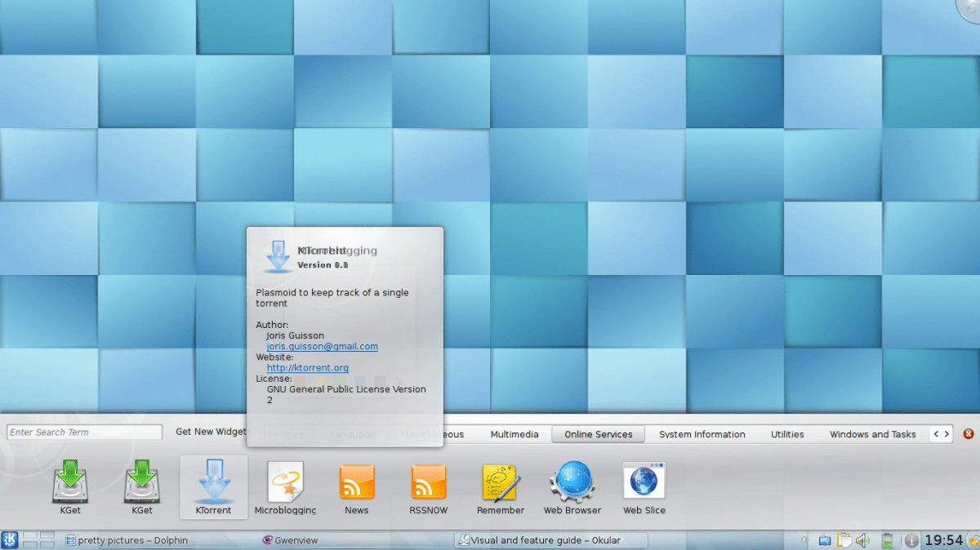The height and width of the screenshot is (550, 980).
Task: Open the notifications info icon
Action: [912, 540]
